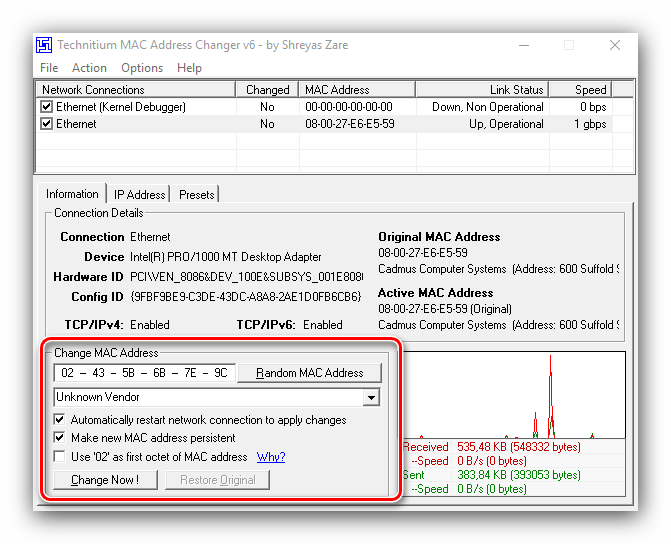Image resolution: width=671 pixels, height=544 pixels.
Task: Open the Options menu
Action: 142,68
